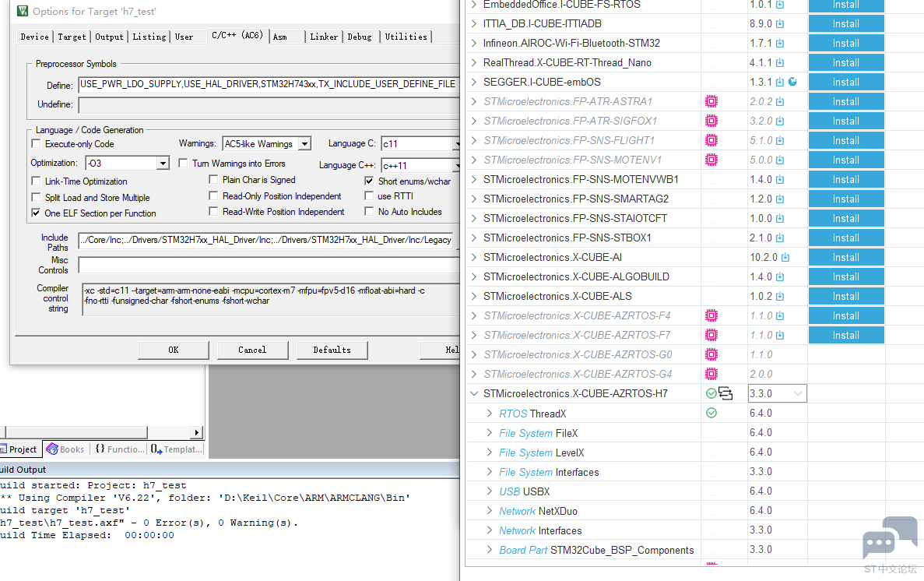Screen dimensions: 924x581
Task: Switch to the Linker tab
Action: click(x=324, y=37)
